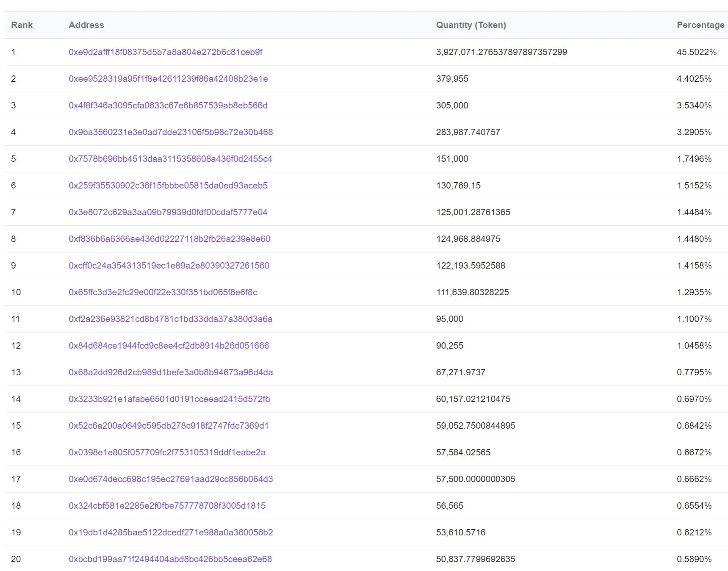Click percentage 3.5340%

[x=694, y=105]
